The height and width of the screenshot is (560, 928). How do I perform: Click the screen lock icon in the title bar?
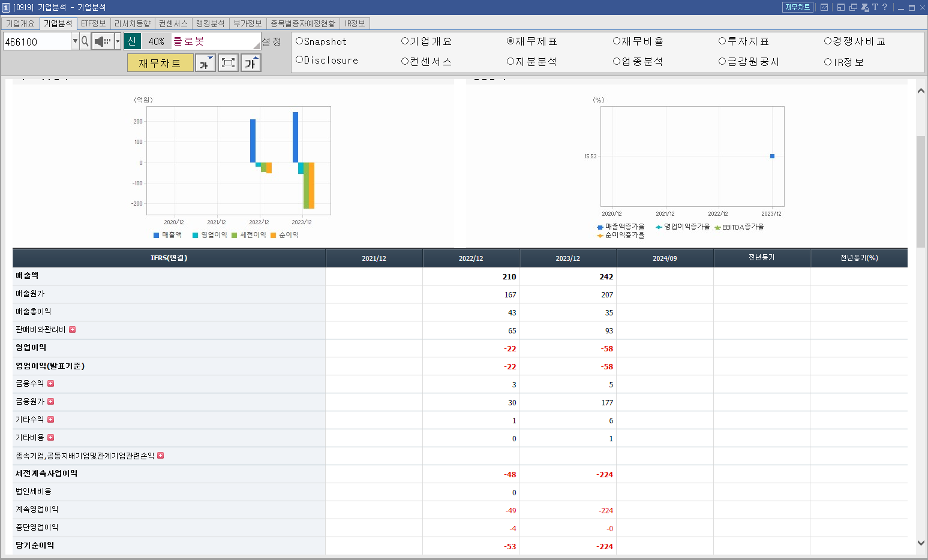tap(864, 7)
